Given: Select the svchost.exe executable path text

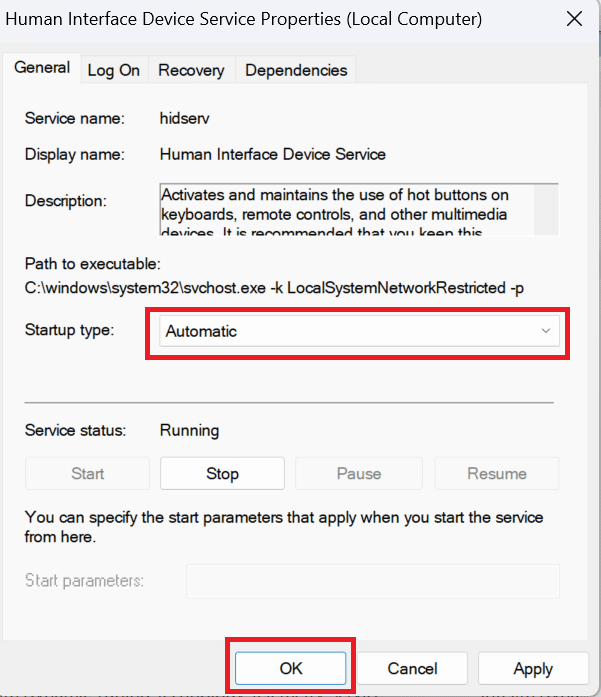Looking at the screenshot, I should click(x=274, y=288).
